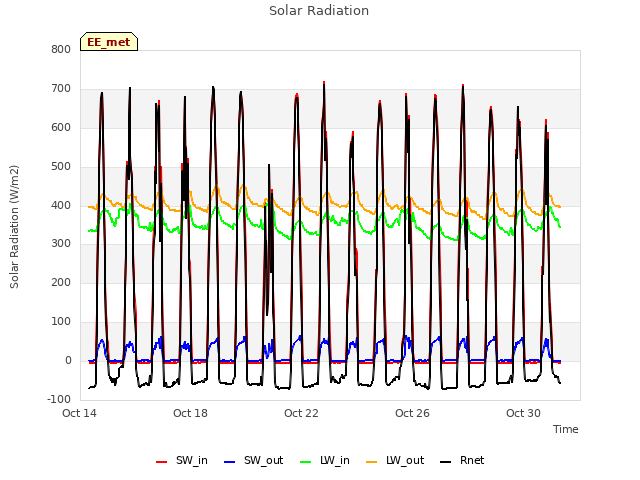Click the EE_met annotation label
This screenshot has width=640, height=480.
(x=109, y=42)
